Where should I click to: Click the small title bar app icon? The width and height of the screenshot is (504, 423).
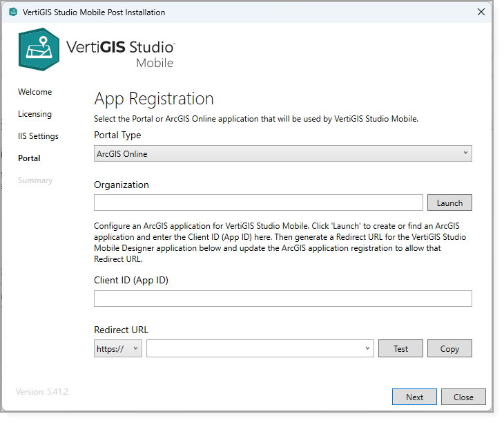[x=13, y=12]
